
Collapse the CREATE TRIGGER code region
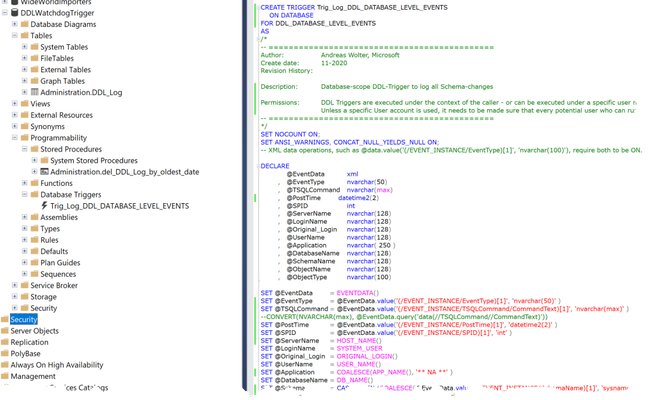pos(258,7)
